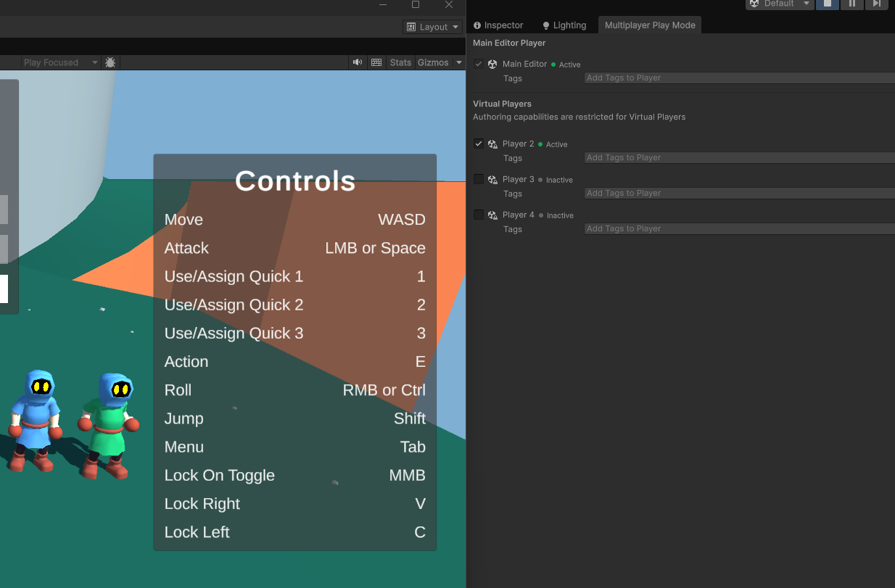Click the player icon beside Player 2
Image resolution: width=895 pixels, height=588 pixels.
(x=492, y=144)
